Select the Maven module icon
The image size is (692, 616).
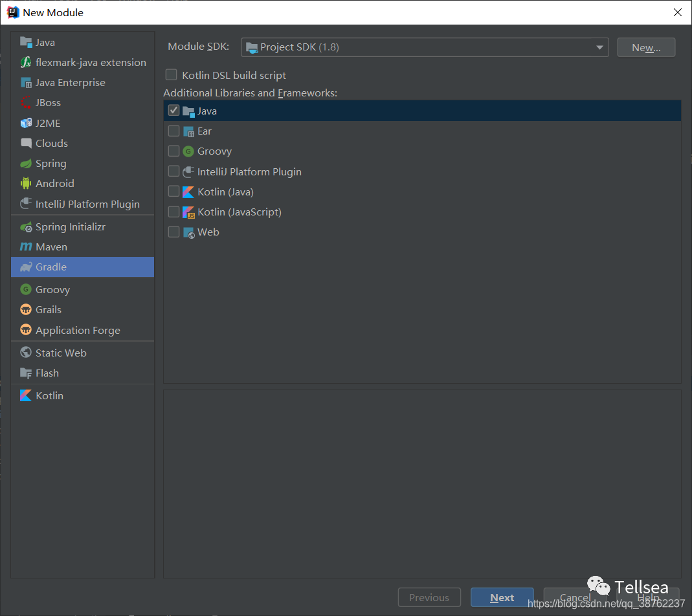pyautogui.click(x=26, y=247)
